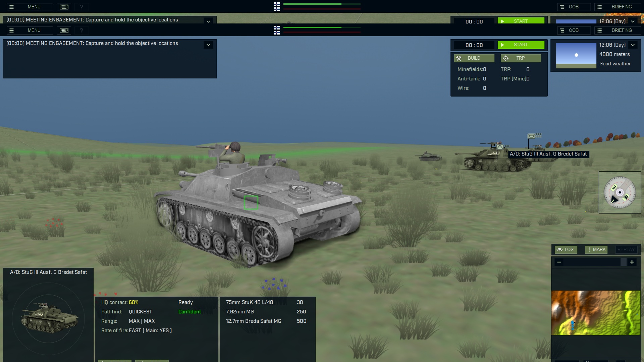Click the question mark help icon in topmost toolbar
644x362 pixels.
(x=81, y=7)
